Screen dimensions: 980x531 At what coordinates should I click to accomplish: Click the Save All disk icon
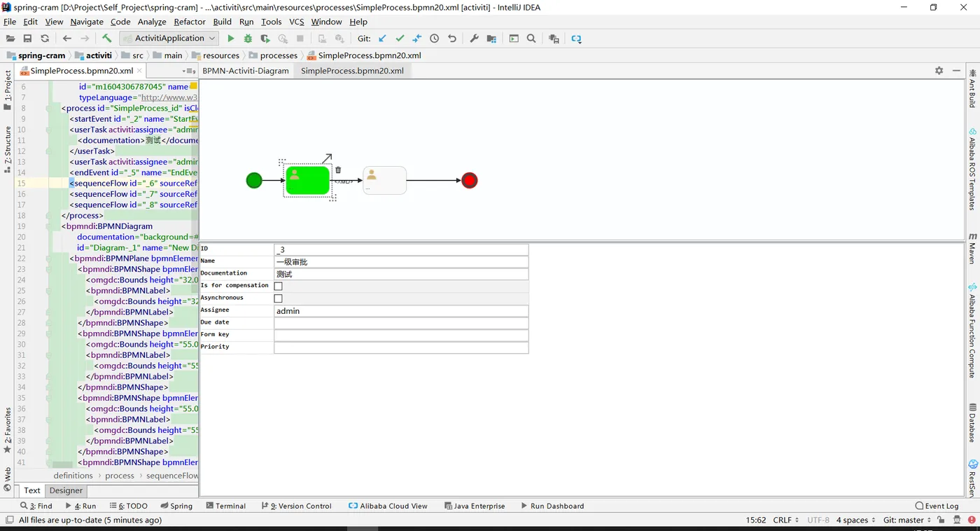(x=27, y=39)
